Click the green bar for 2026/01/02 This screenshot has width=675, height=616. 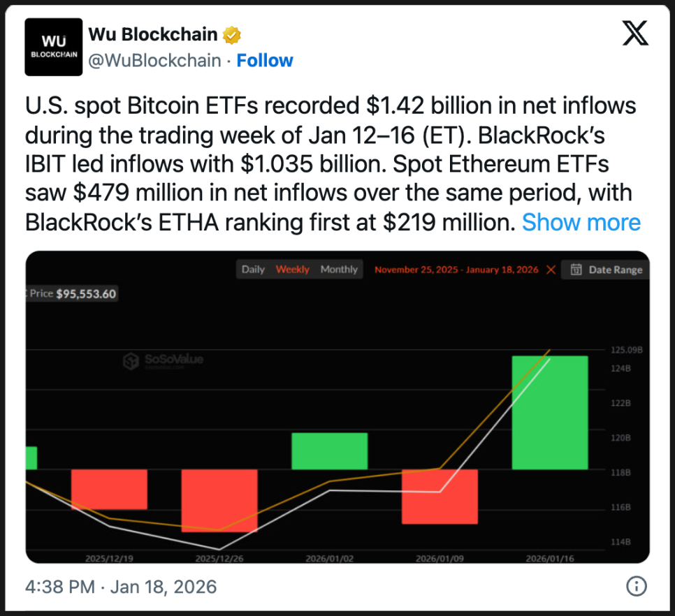click(329, 451)
